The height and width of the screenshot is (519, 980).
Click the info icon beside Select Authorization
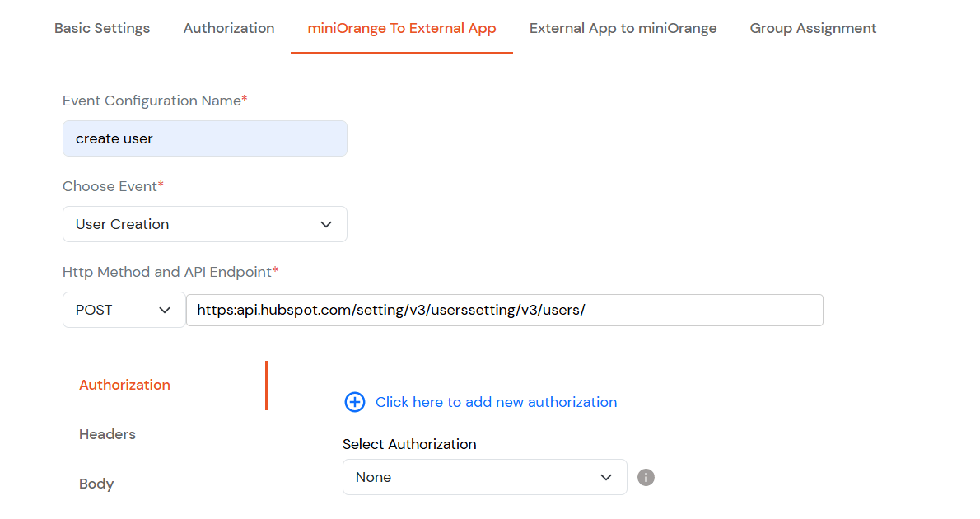coord(646,477)
